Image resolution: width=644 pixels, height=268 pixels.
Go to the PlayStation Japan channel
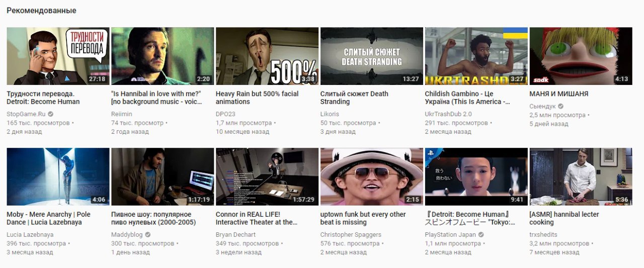point(450,235)
